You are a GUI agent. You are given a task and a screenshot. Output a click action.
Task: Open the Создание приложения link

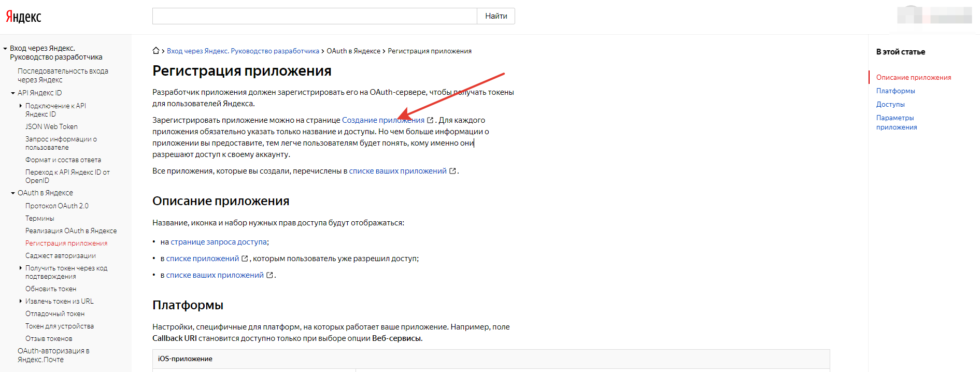click(x=383, y=120)
